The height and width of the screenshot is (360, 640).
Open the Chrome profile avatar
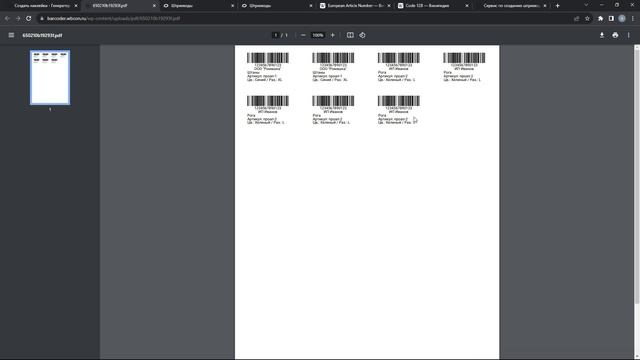622,18
